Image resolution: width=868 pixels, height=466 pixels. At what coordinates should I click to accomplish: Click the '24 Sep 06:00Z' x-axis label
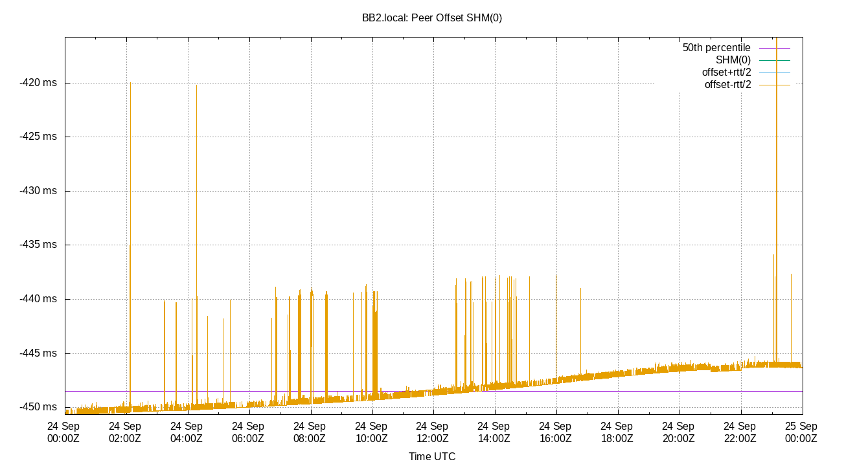coord(248,432)
